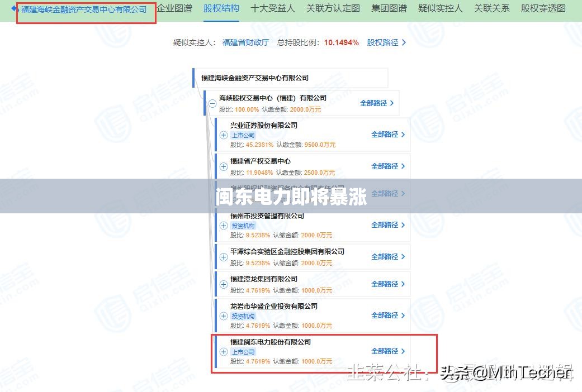
Task: Select the 股权结构 tab
Action: click(221, 8)
